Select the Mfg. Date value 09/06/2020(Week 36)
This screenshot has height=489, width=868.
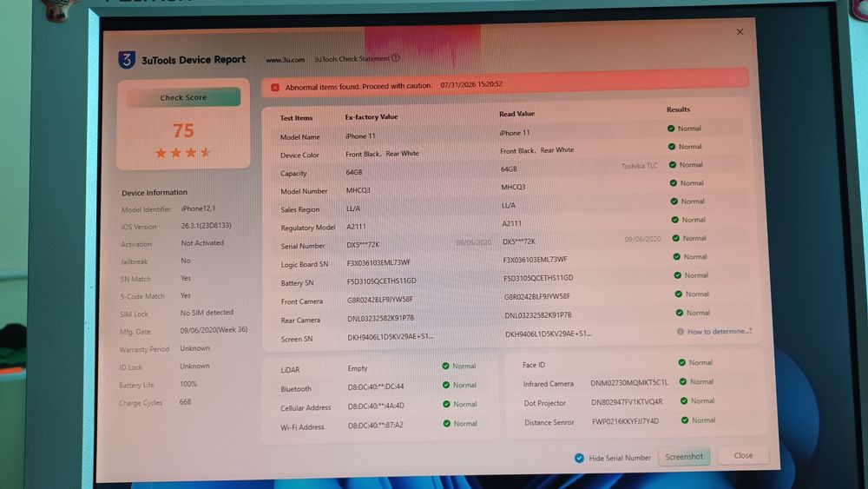tap(214, 329)
